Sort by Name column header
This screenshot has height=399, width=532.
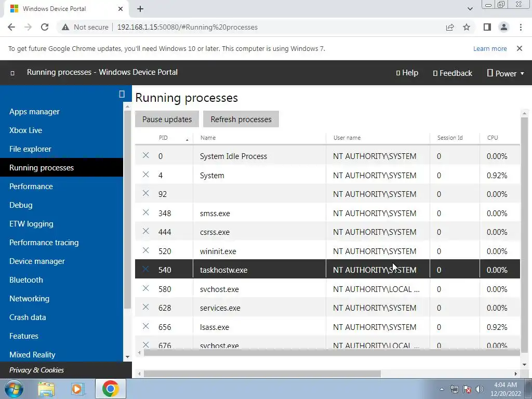pyautogui.click(x=208, y=138)
